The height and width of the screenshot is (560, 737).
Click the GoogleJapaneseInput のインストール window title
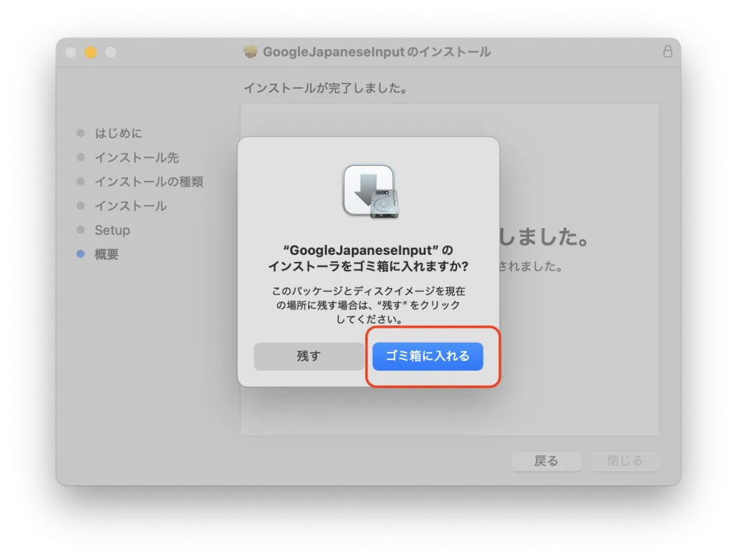(x=376, y=52)
